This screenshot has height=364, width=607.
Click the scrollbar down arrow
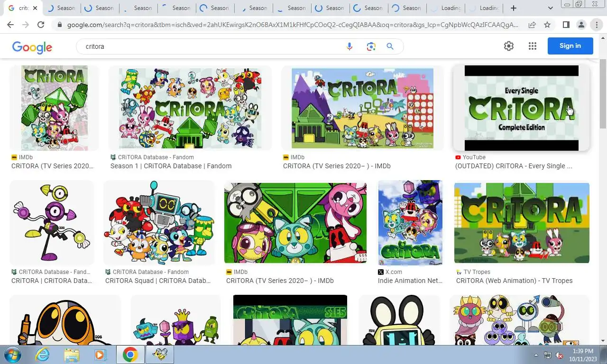tap(603, 341)
